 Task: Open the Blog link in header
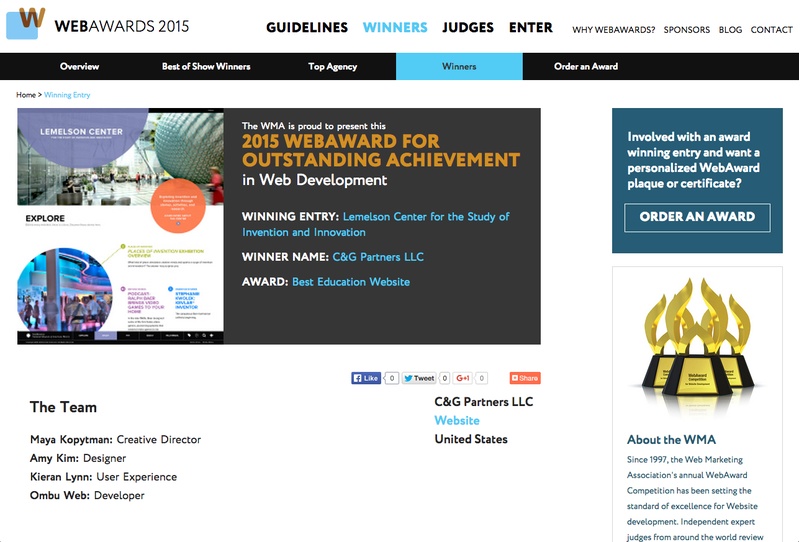coord(730,30)
